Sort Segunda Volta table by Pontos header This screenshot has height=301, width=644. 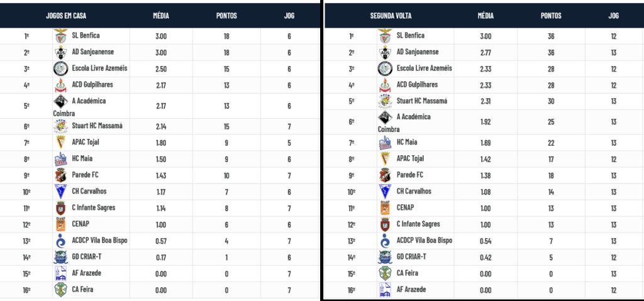pos(551,16)
